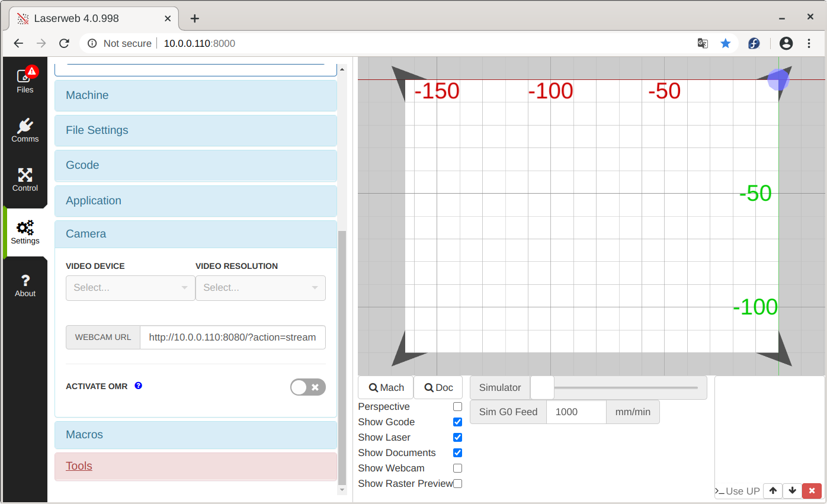This screenshot has width=827, height=504.
Task: Expand the Macros section
Action: (x=195, y=435)
